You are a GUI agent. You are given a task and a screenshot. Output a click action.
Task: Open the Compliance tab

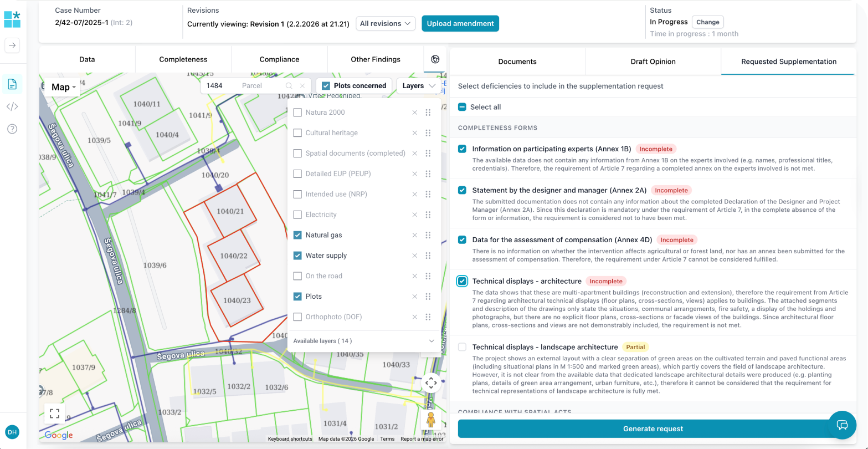coord(279,59)
